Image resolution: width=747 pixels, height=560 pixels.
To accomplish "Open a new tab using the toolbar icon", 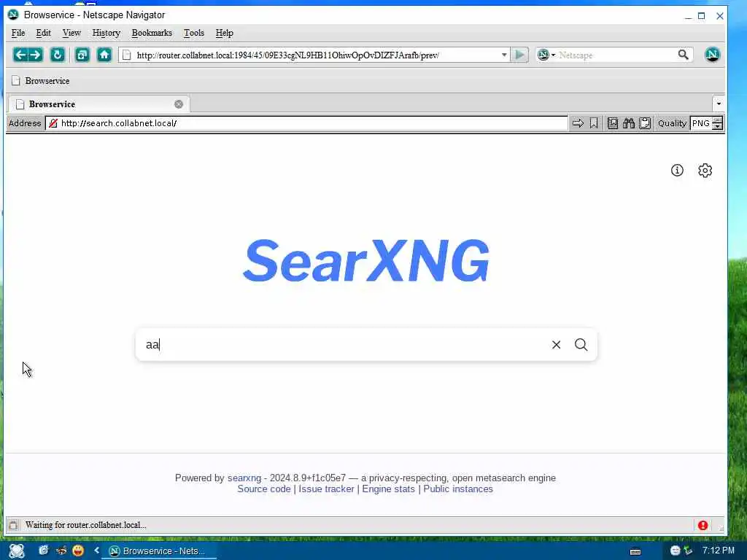I will [x=82, y=55].
